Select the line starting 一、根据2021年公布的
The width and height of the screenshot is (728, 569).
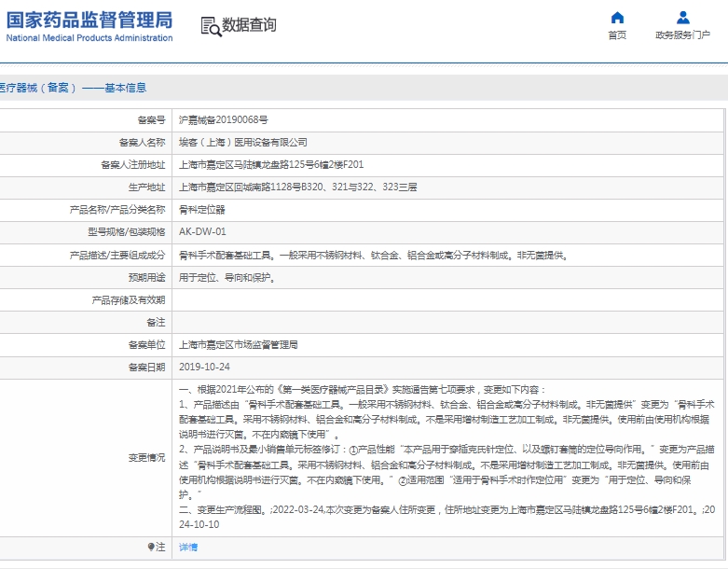pyautogui.click(x=363, y=390)
